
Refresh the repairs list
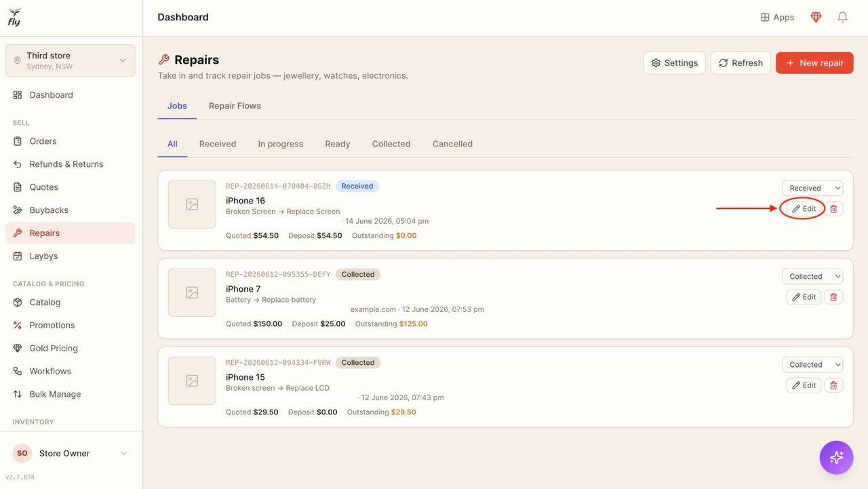click(741, 62)
